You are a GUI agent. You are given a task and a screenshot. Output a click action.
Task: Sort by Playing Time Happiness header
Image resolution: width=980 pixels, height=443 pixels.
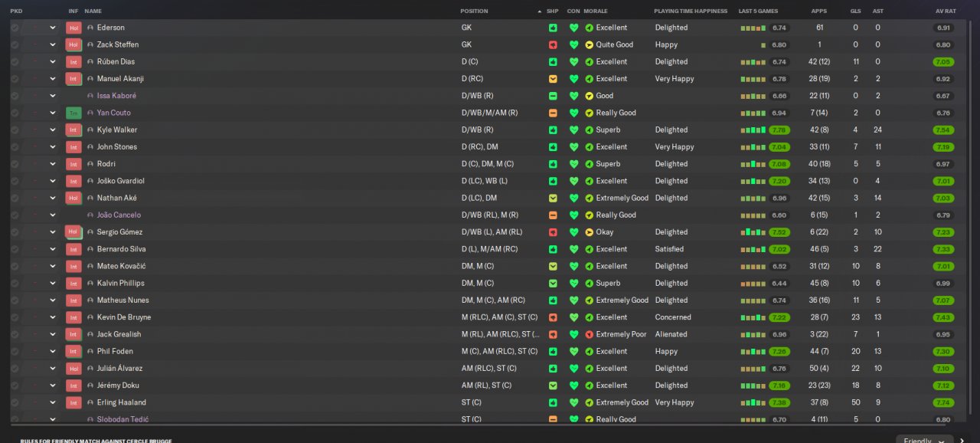pyautogui.click(x=691, y=11)
